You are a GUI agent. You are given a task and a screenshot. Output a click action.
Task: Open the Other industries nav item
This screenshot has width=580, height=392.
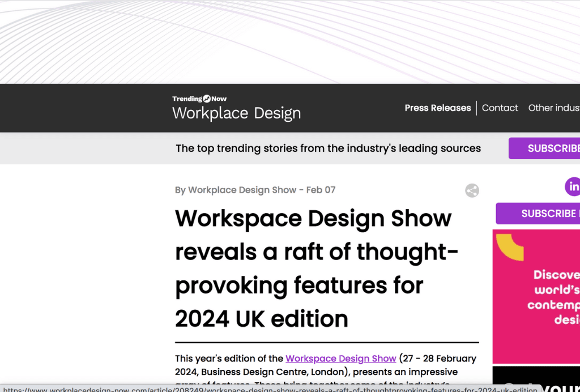click(553, 108)
